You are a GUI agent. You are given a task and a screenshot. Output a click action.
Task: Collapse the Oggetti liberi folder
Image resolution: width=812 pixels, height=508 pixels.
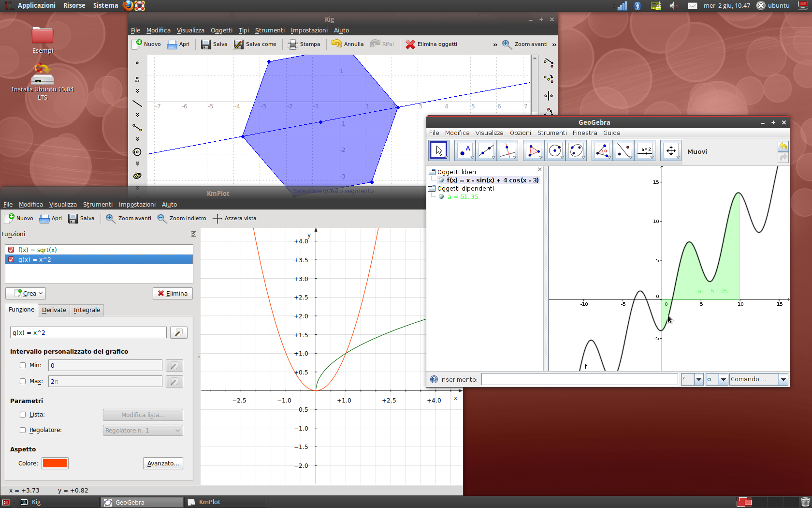pyautogui.click(x=432, y=172)
